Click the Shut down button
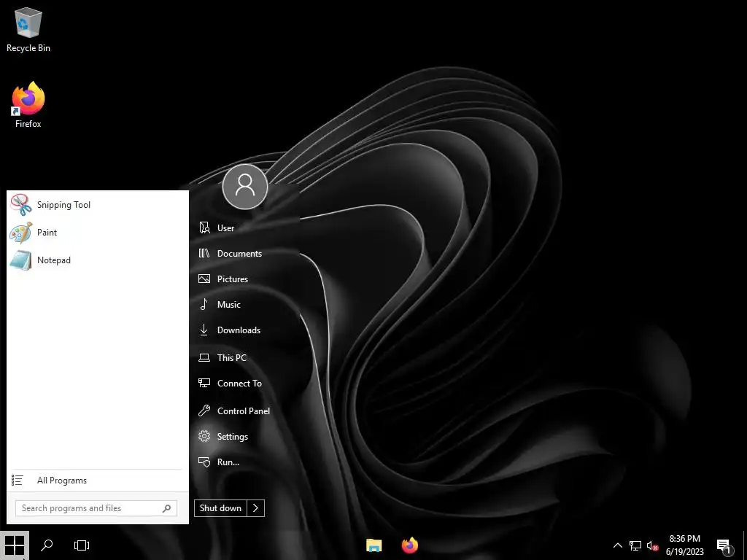The width and height of the screenshot is (747, 560). tap(220, 508)
